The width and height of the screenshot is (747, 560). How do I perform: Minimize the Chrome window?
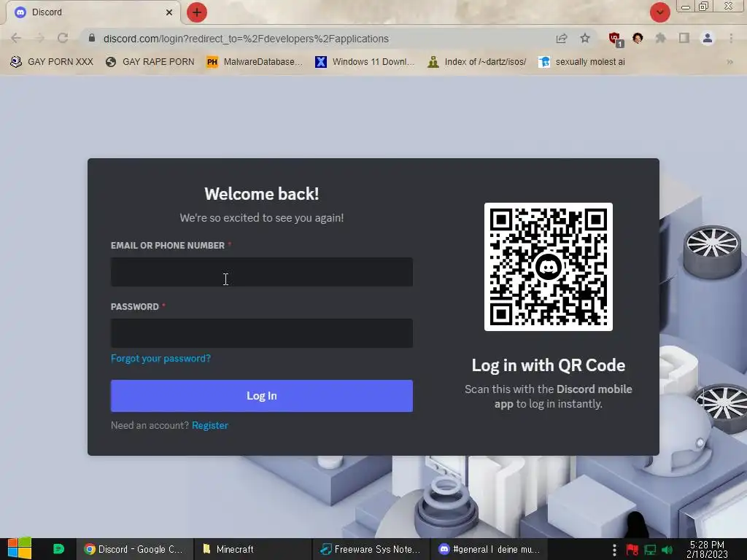[686, 7]
